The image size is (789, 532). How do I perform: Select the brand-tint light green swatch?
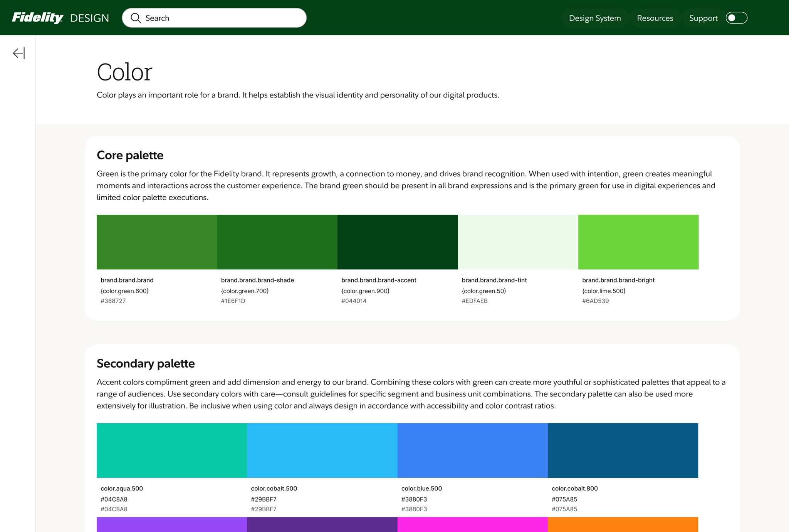point(518,242)
